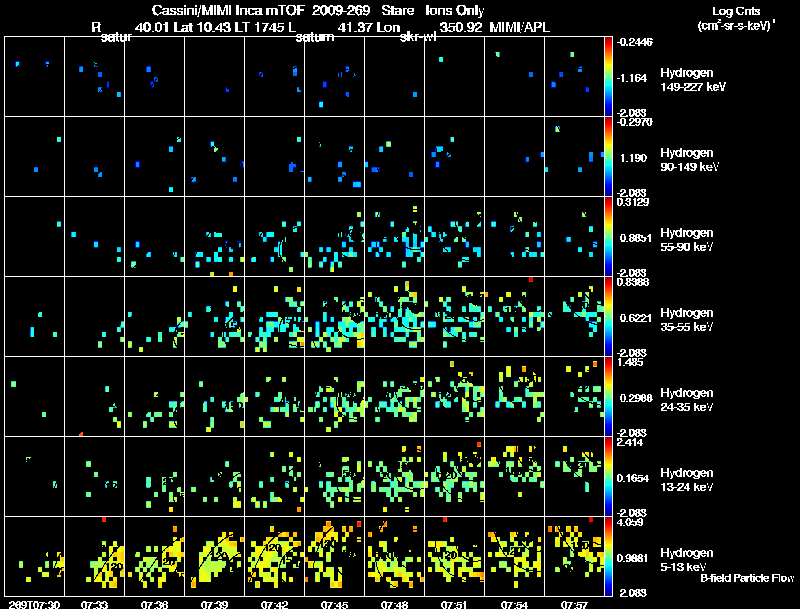800x609 pixels.
Task: Click the '0.8851' colorbar midpoint value
Action: coord(635,238)
